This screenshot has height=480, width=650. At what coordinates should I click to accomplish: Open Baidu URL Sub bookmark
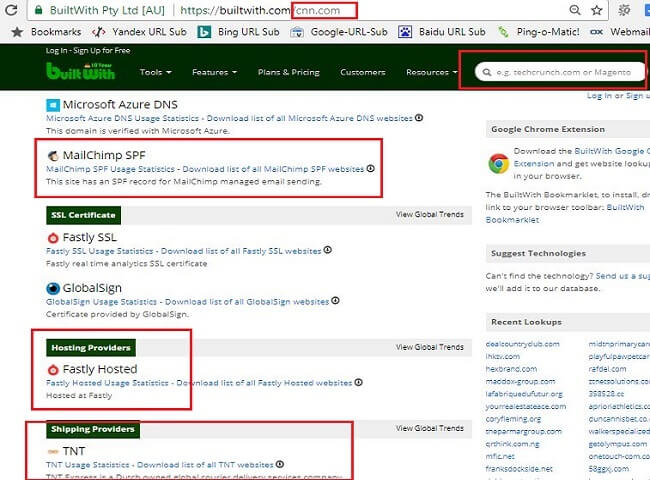click(x=442, y=32)
